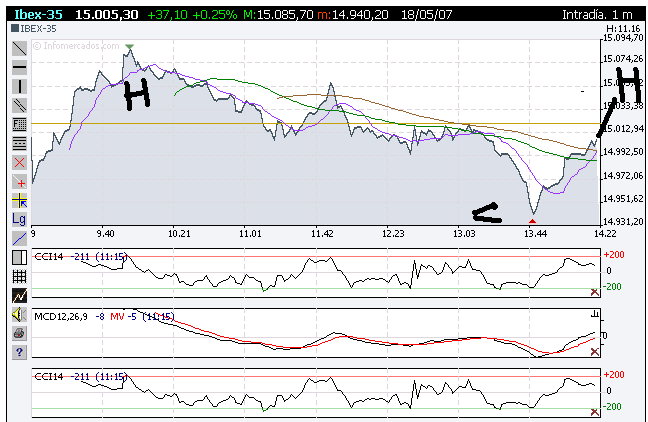Activate the yellow crosshair cursor tool
The width and height of the screenshot is (648, 422).
point(19,200)
